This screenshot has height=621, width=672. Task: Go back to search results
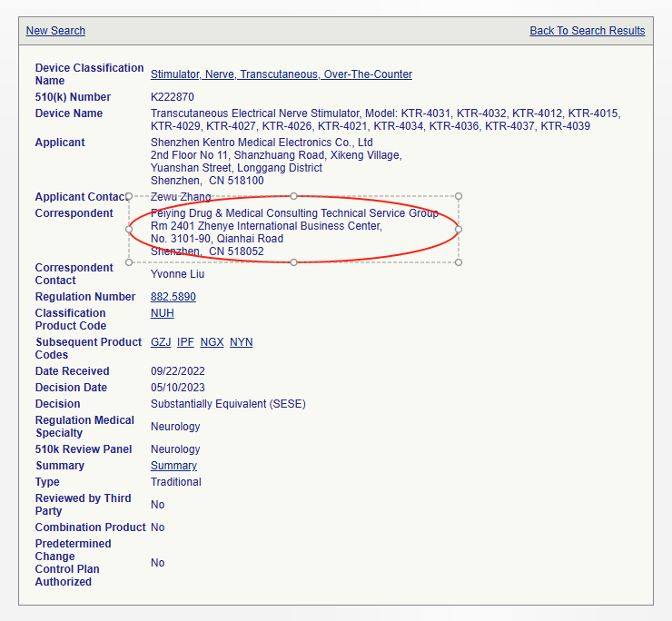(587, 31)
